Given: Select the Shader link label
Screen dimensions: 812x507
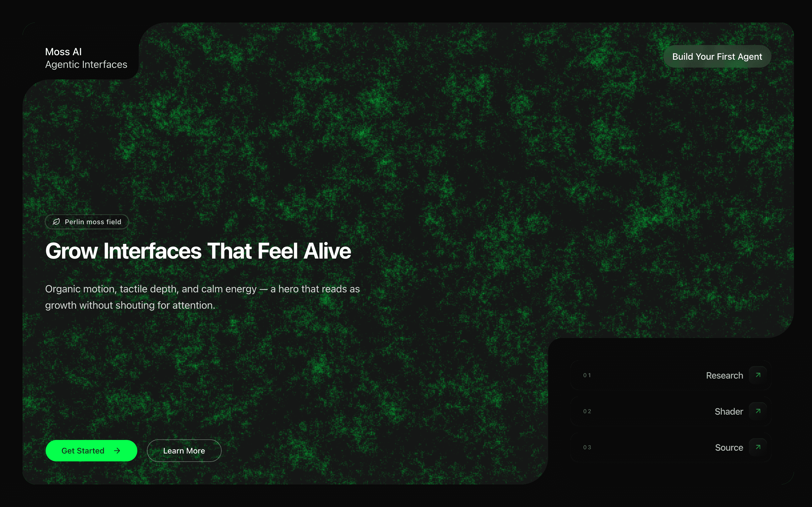Looking at the screenshot, I should (x=729, y=412).
